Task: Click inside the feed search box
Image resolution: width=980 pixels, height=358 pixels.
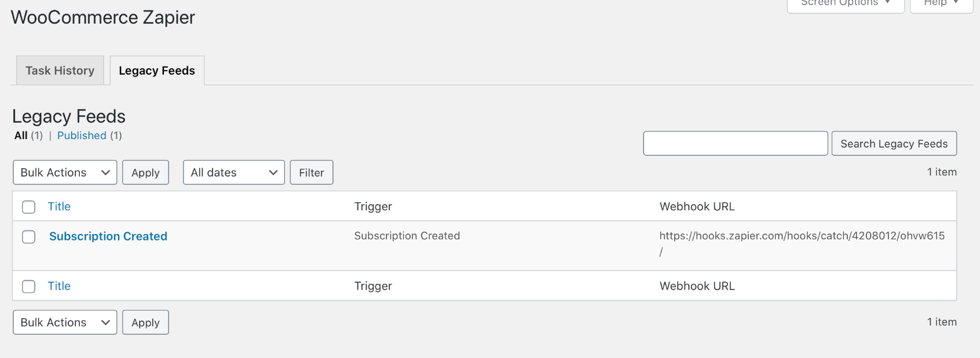Action: point(735,144)
